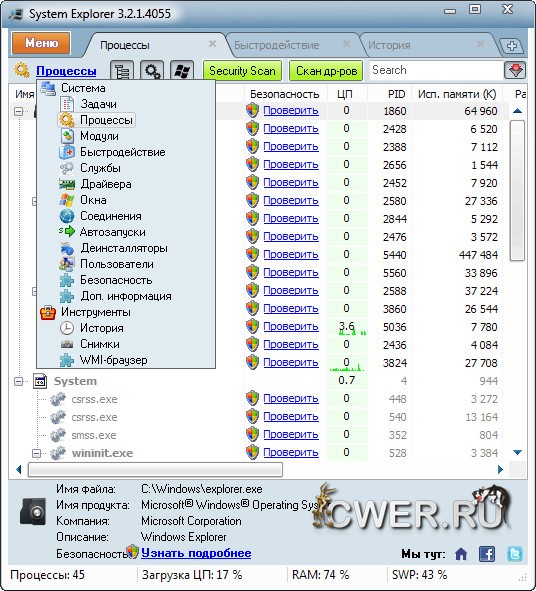The image size is (536, 591).
Task: Sort by Безопасность column header
Action: coord(285,94)
